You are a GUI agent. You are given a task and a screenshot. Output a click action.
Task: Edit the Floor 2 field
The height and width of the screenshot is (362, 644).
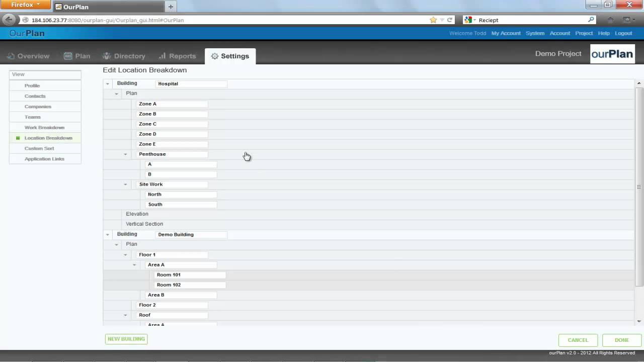[x=172, y=305]
